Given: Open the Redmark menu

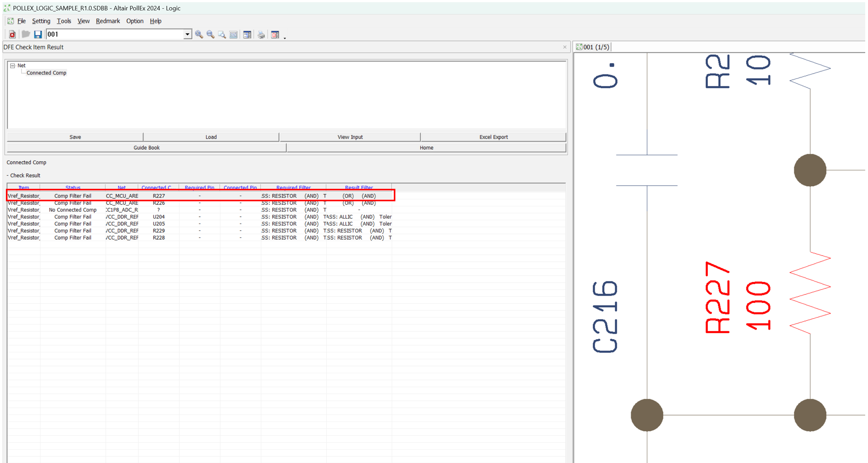Looking at the screenshot, I should click(x=108, y=21).
